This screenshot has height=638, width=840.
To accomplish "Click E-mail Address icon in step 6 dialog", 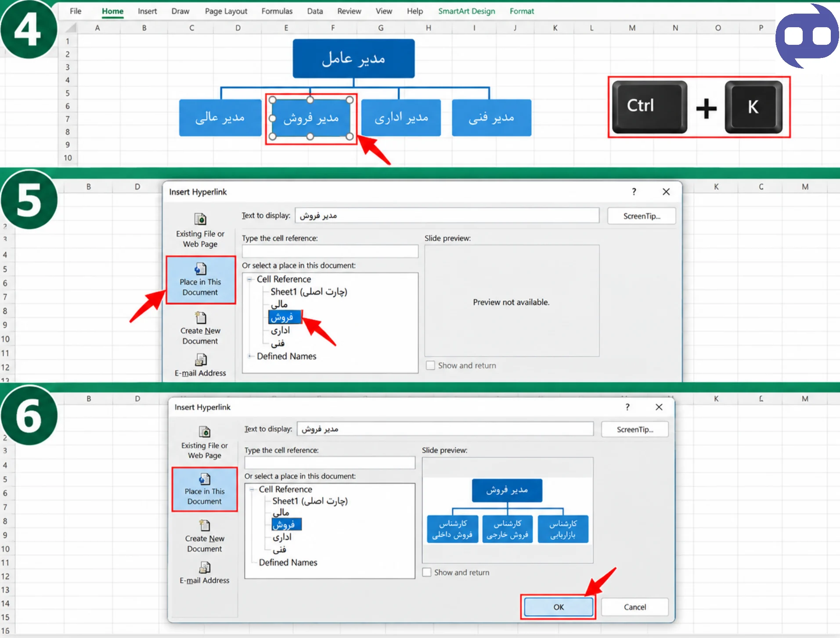I will [x=205, y=568].
